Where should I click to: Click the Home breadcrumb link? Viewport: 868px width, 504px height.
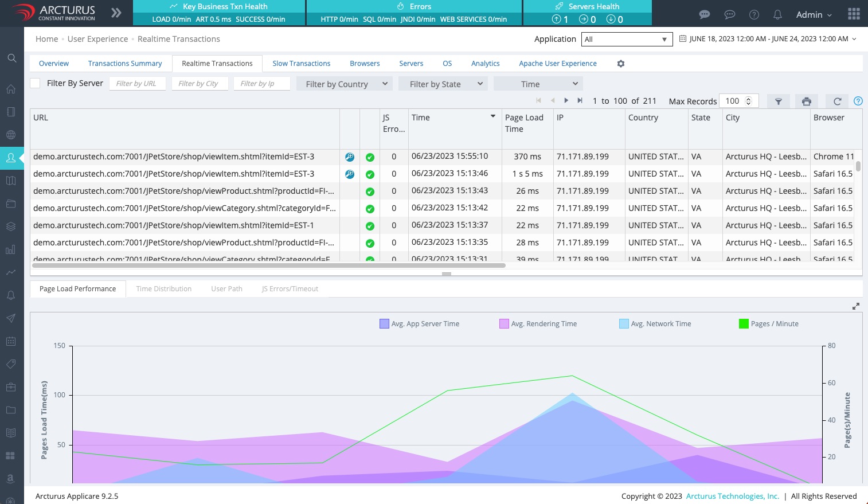click(46, 39)
